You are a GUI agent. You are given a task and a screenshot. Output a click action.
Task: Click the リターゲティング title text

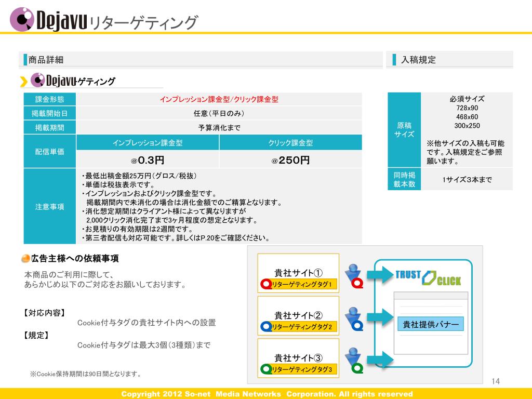point(143,22)
